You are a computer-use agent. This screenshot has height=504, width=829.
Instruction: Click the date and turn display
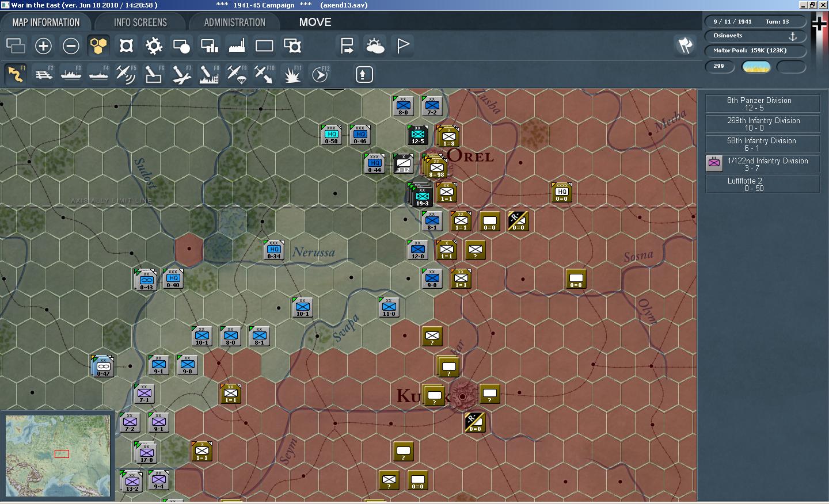click(755, 21)
